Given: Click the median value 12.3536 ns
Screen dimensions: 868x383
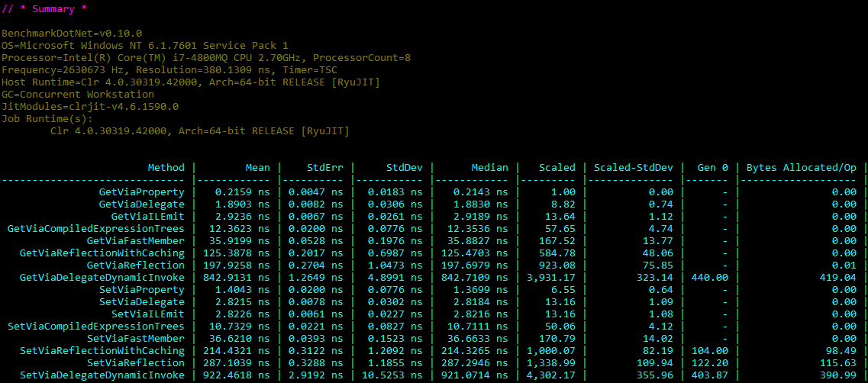Looking at the screenshot, I should [x=478, y=228].
